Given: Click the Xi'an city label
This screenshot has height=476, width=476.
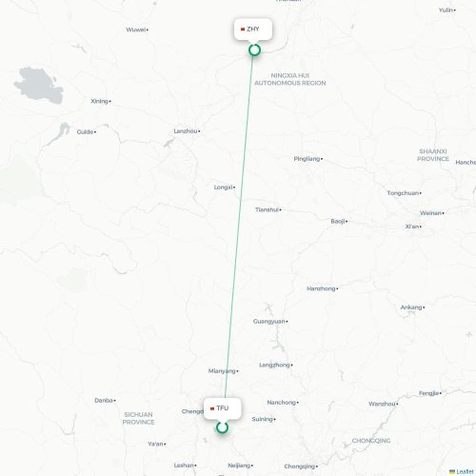Looking at the screenshot, I should click(412, 227).
